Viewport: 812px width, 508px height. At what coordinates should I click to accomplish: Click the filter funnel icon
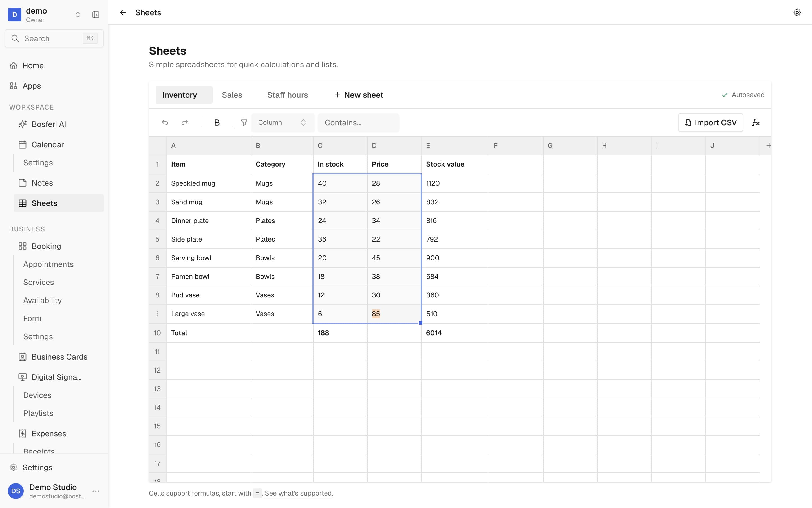(244, 123)
